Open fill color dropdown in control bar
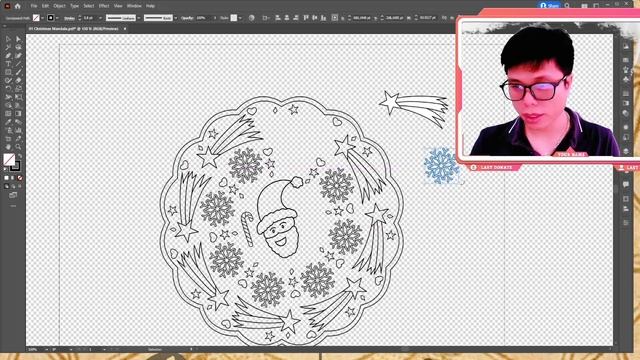 42,18
